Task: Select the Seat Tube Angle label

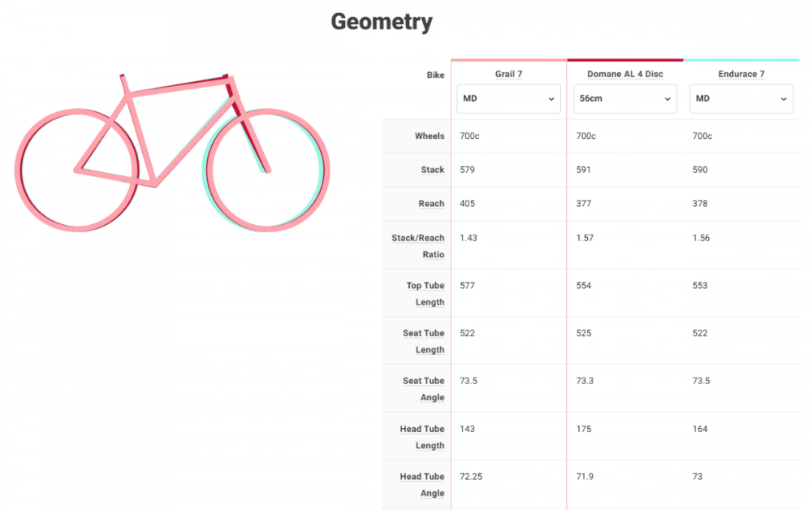Action: (423, 389)
